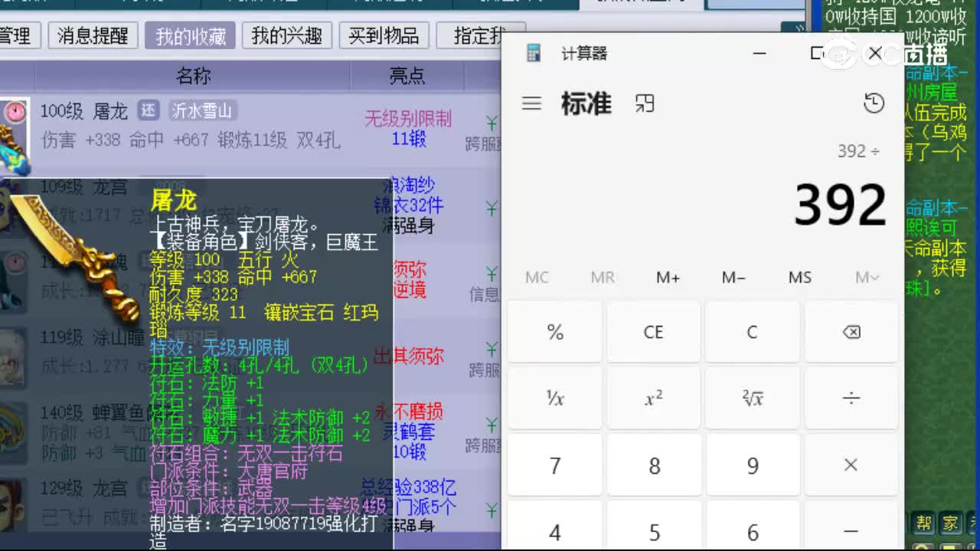Image resolution: width=980 pixels, height=551 pixels.
Task: Click the 帮 button in game toolbar
Action: [x=924, y=523]
